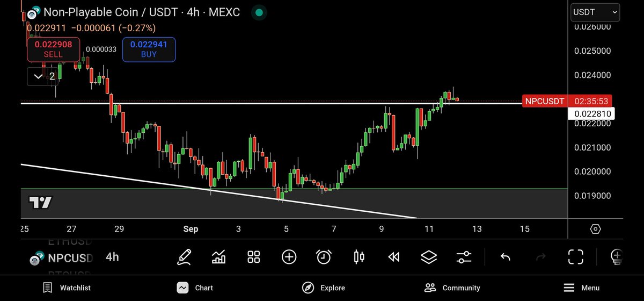Viewport: 644px width, 301px height.
Task: Open the object tree layers icon
Action: (429, 257)
